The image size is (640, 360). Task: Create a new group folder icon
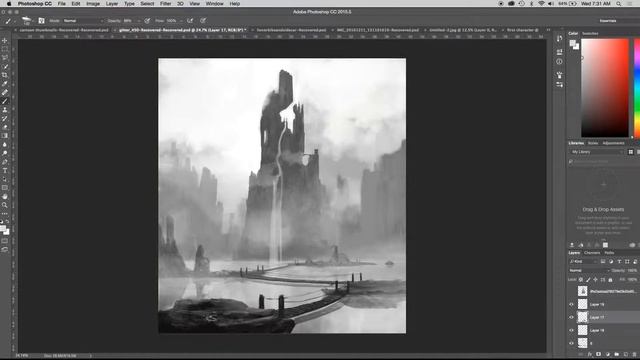(616, 354)
